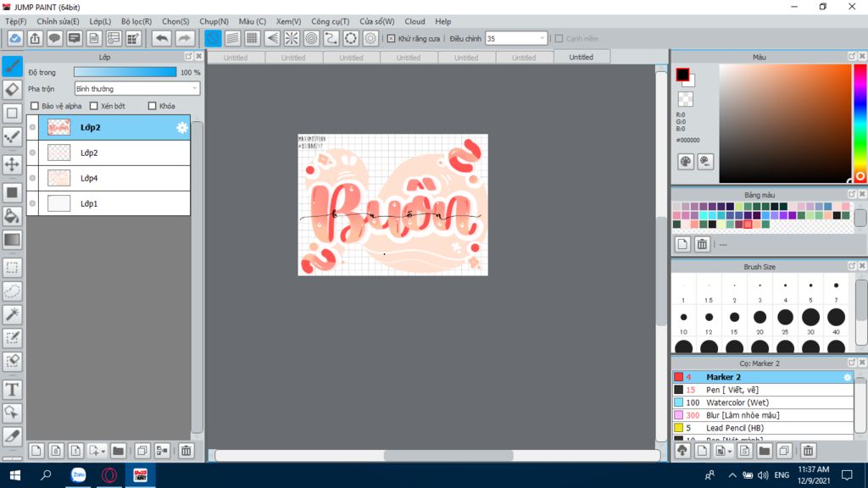
Task: Select the Pen [Viết, vẽ] brush
Action: (763, 390)
